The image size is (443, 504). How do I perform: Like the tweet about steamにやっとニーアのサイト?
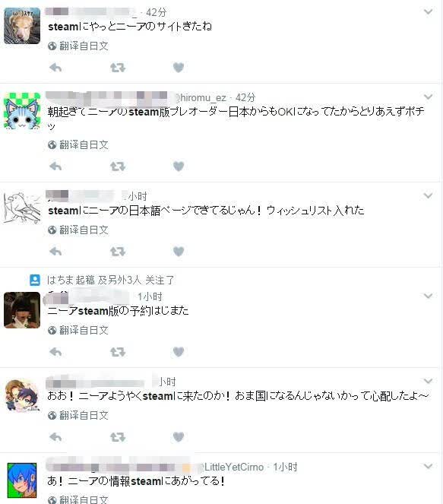179,68
